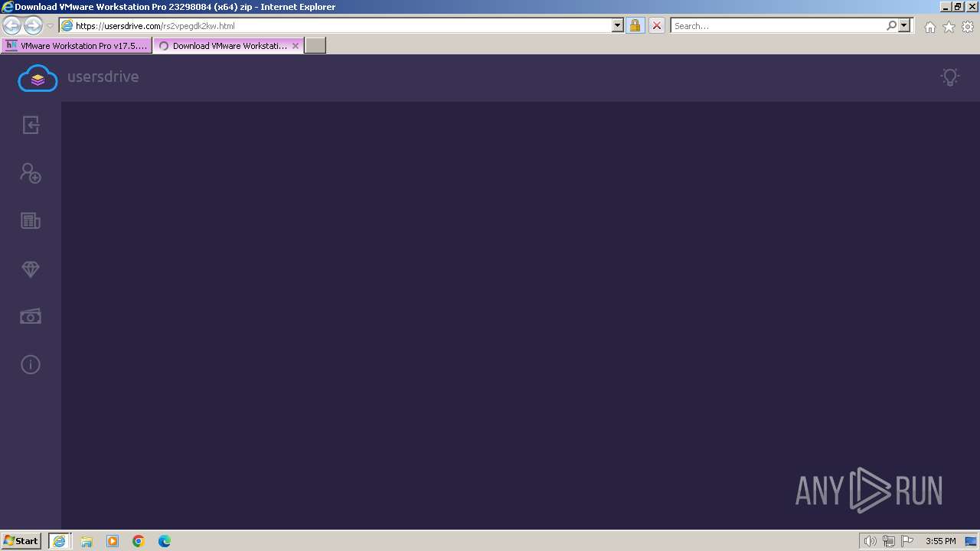This screenshot has width=980, height=551.
Task: Open the info icon in sidebar
Action: (x=31, y=364)
